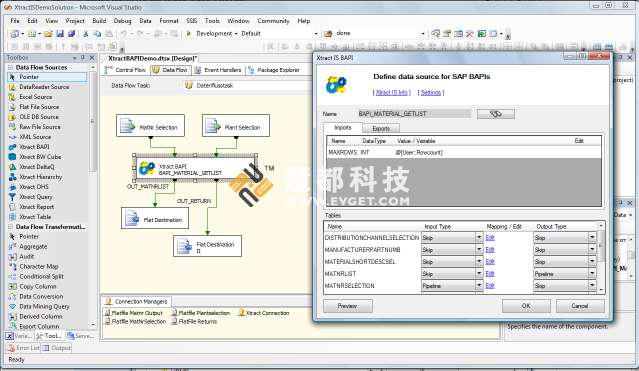
Task: Switch to Control Flow tab
Action: point(126,70)
